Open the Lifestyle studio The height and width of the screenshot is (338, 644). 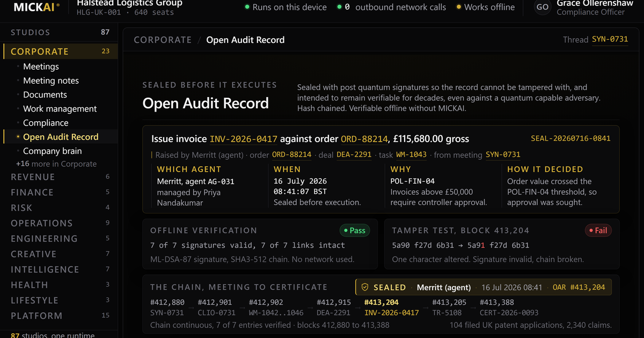[59, 300]
